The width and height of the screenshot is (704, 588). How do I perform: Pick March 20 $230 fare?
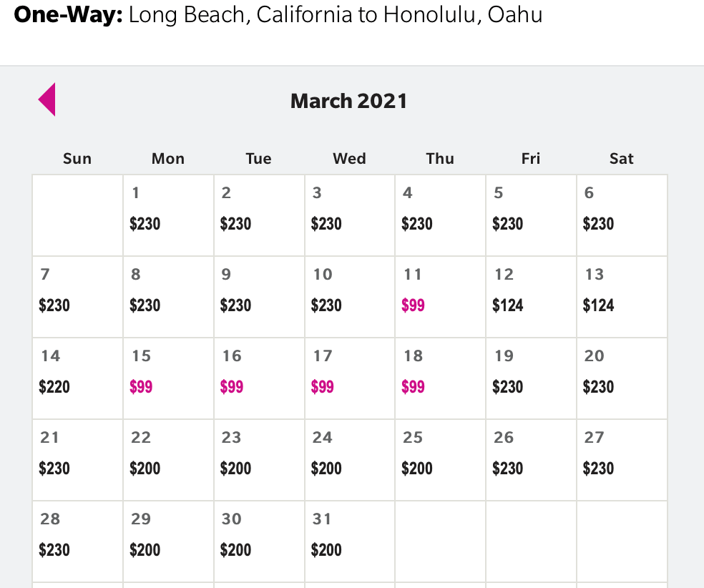point(622,378)
